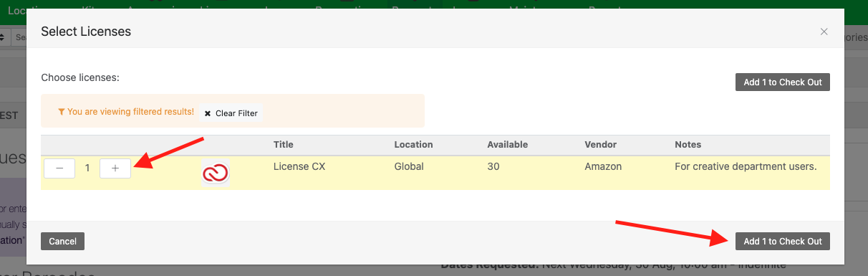Click the quantity value 1

87,168
